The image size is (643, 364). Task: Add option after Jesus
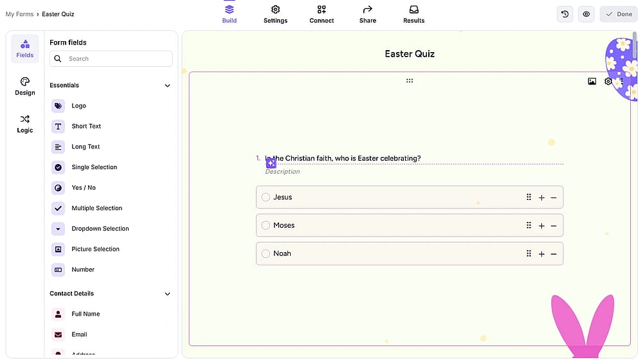541,198
